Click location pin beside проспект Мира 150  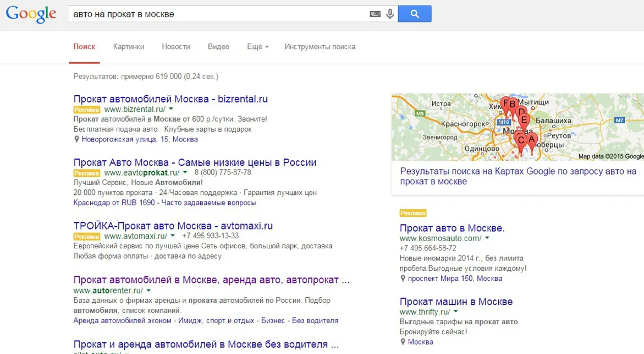pos(403,279)
